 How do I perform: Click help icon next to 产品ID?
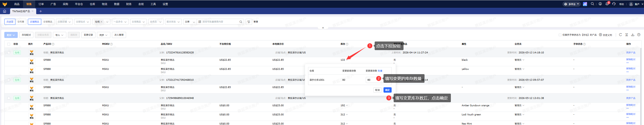pos(53,44)
